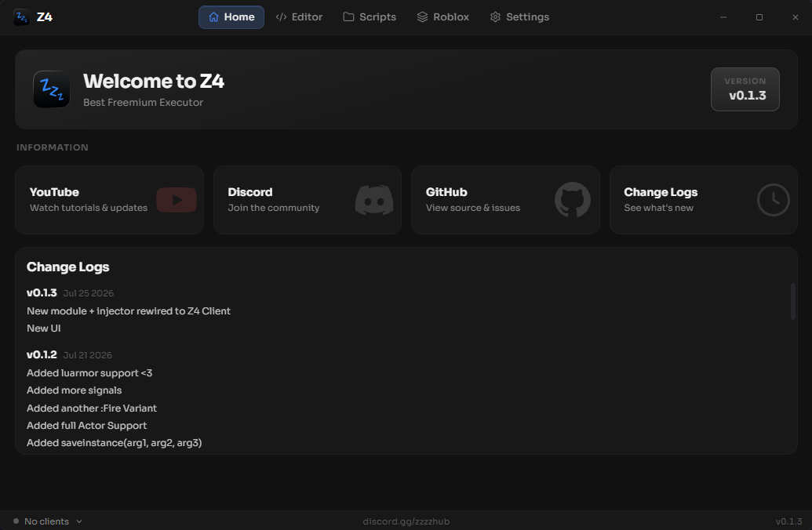Click the "Change Logs" panel heading
The image size is (812, 530).
[x=67, y=267]
